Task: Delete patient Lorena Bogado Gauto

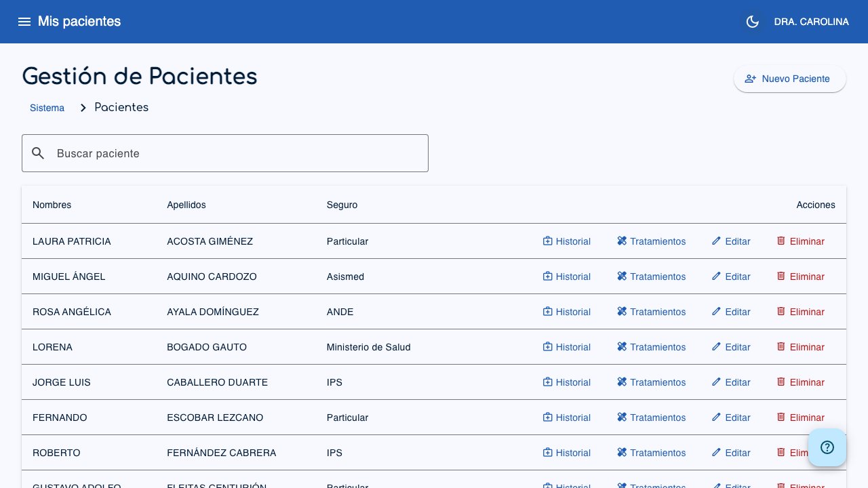Action: [800, 347]
